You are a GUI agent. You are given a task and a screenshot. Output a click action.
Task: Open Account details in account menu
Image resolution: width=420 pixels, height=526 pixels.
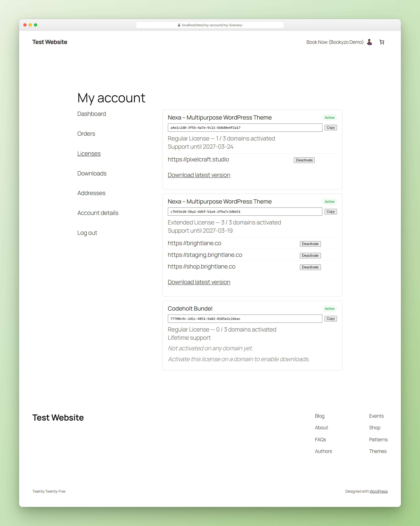pos(98,213)
